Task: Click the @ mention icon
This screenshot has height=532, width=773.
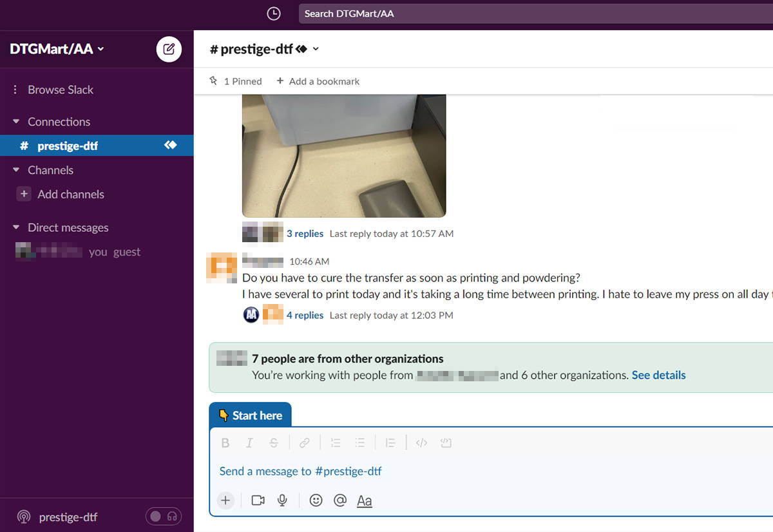Action: pos(340,500)
